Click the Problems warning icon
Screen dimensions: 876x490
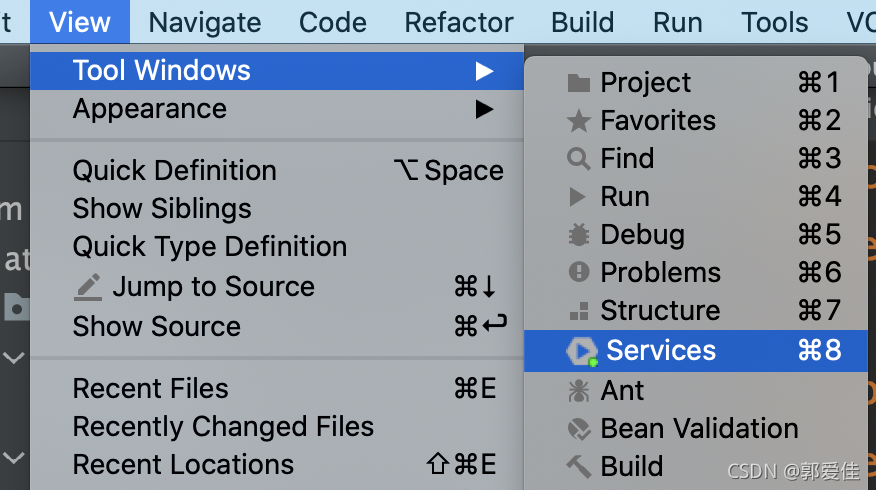pyautogui.click(x=578, y=272)
